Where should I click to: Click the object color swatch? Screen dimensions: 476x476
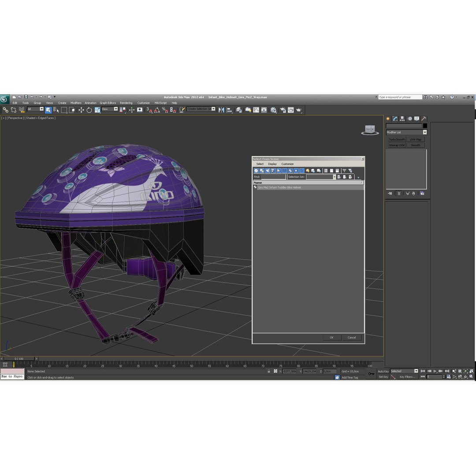(x=425, y=126)
